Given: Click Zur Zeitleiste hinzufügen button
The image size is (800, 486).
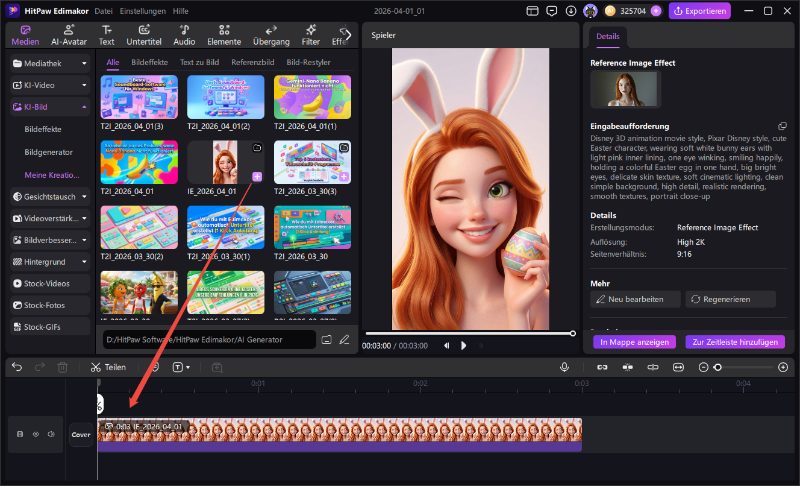Looking at the screenshot, I should tap(735, 341).
